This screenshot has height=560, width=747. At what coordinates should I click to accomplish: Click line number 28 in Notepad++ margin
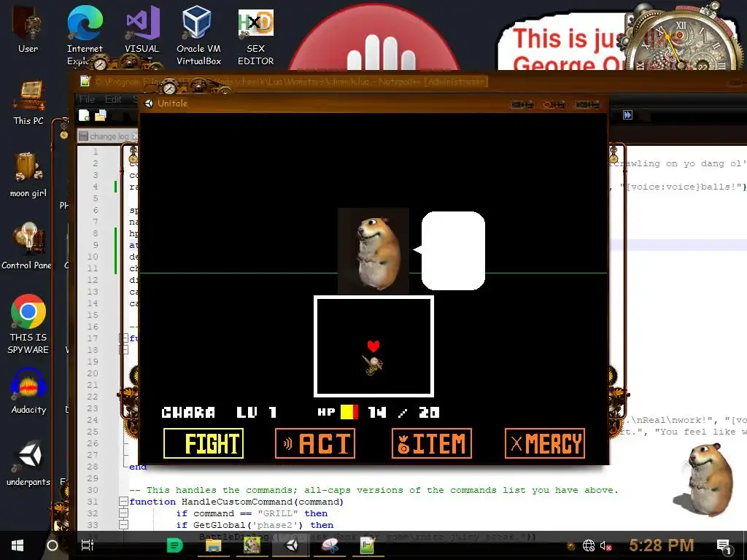coord(93,467)
